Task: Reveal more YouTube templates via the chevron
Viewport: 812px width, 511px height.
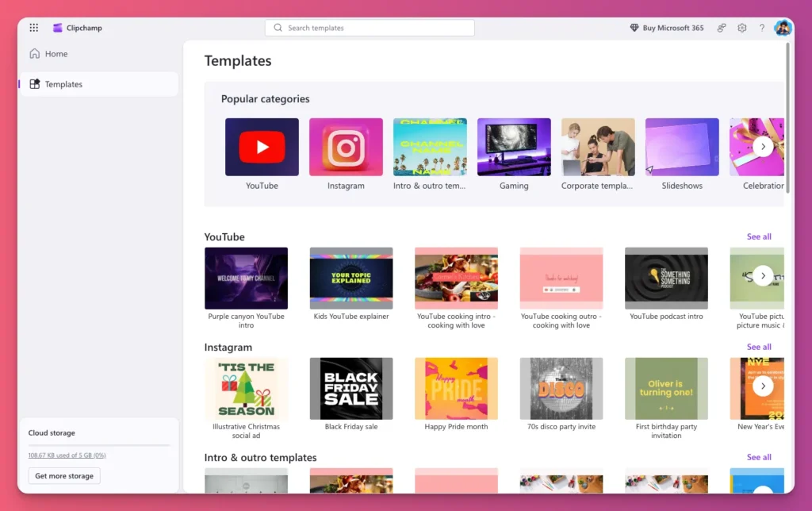Action: point(762,275)
